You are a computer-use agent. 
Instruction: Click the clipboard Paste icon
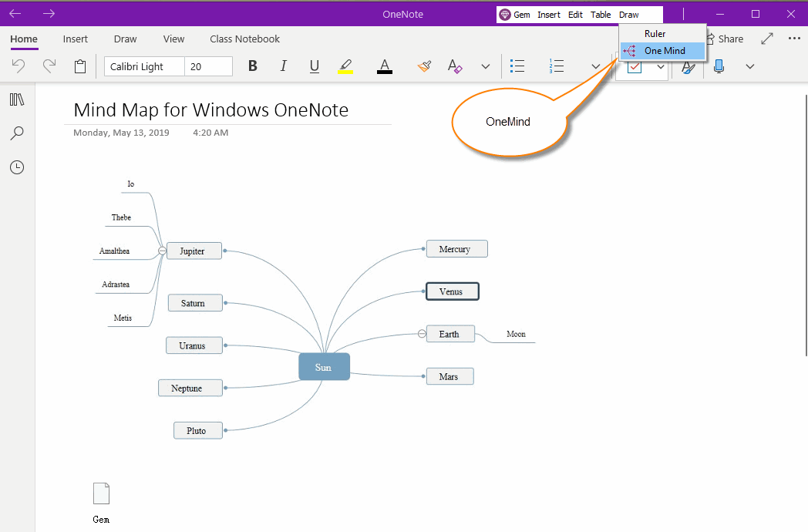80,66
